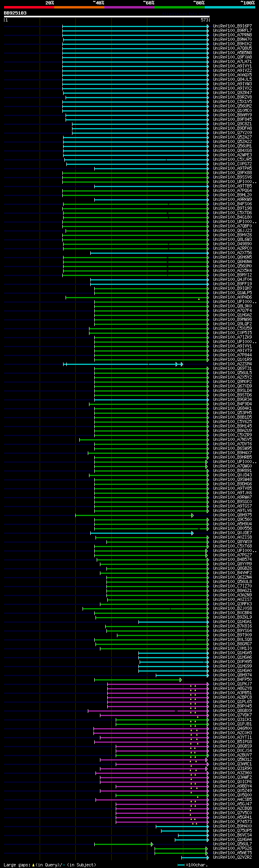The width and height of the screenshot is (259, 868).
Task: Select label UniRef100_Q05Q00
Action: click(232, 795)
